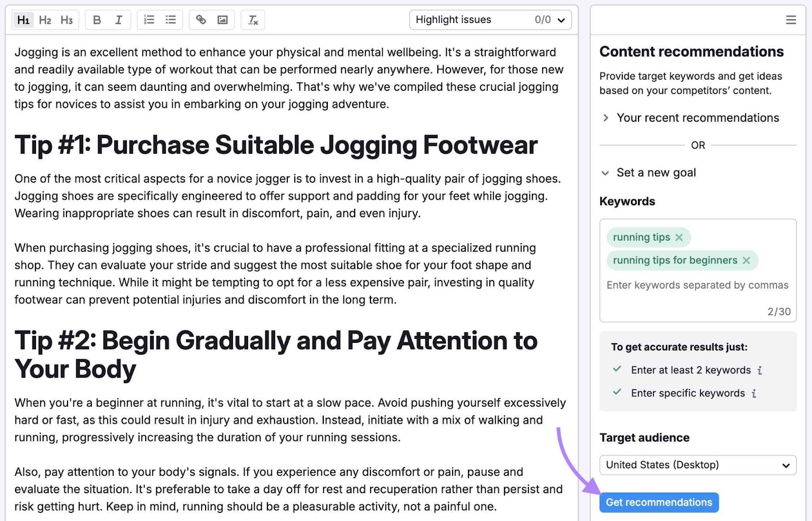Viewport: 812px width, 521px height.
Task: Click the info icon beside 'Enter at least 2 keywords'
Action: tap(759, 370)
